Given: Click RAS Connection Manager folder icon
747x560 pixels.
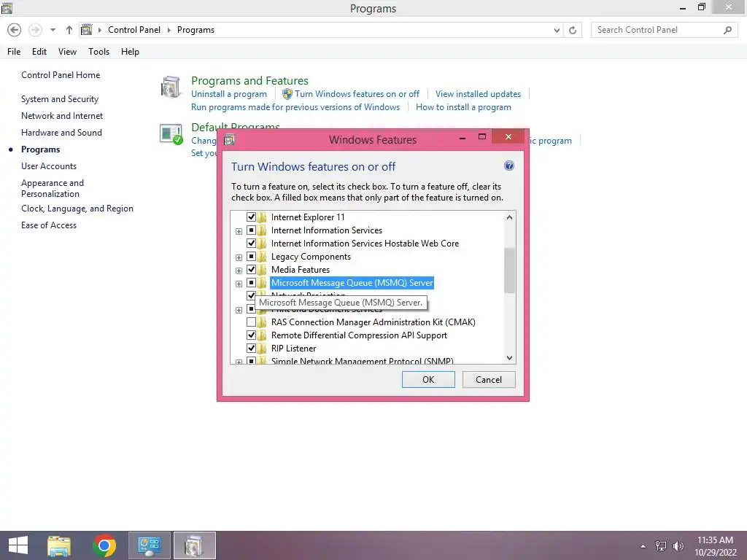Looking at the screenshot, I should pyautogui.click(x=262, y=322).
